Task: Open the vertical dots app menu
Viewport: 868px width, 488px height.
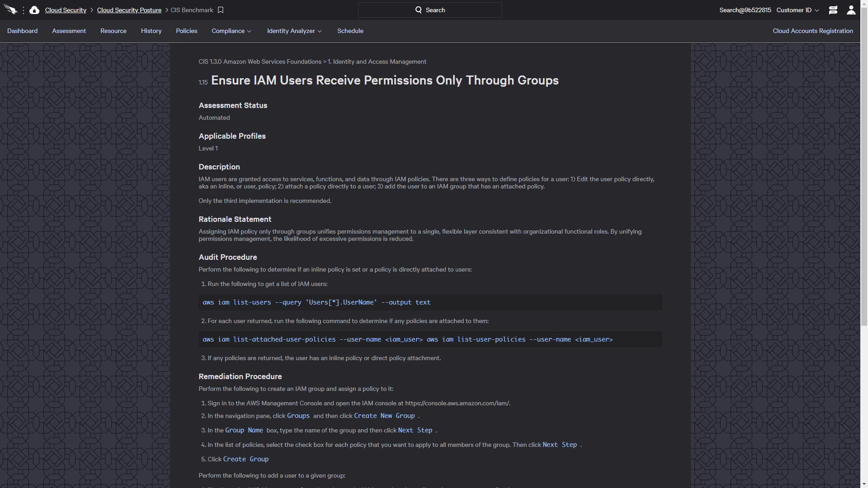Action: point(24,10)
